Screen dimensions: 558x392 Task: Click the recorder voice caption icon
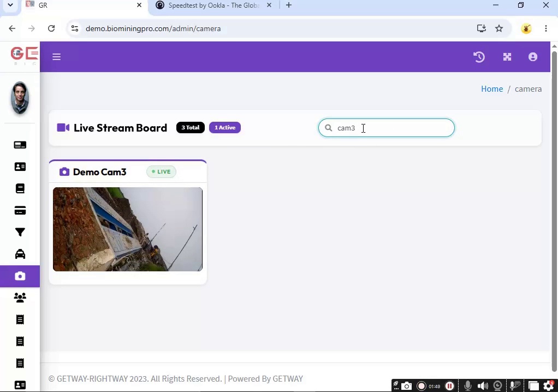[x=515, y=386]
